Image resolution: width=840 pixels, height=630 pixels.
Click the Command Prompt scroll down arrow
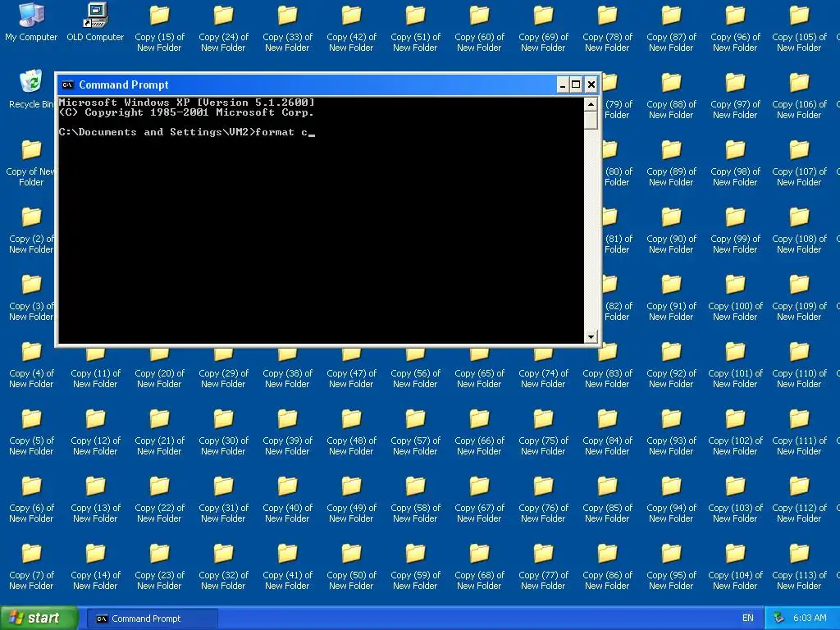pyautogui.click(x=591, y=337)
